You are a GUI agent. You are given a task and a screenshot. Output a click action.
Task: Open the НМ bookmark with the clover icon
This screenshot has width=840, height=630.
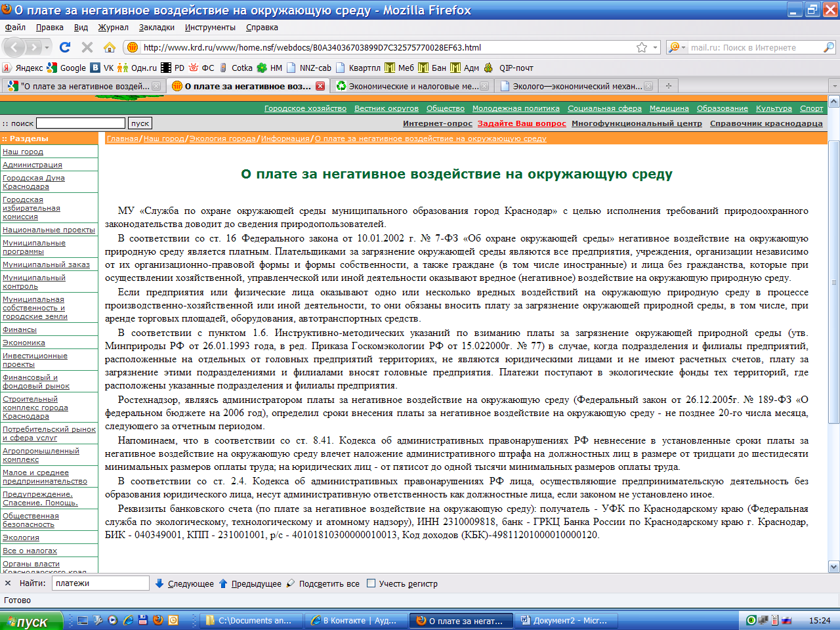270,68
